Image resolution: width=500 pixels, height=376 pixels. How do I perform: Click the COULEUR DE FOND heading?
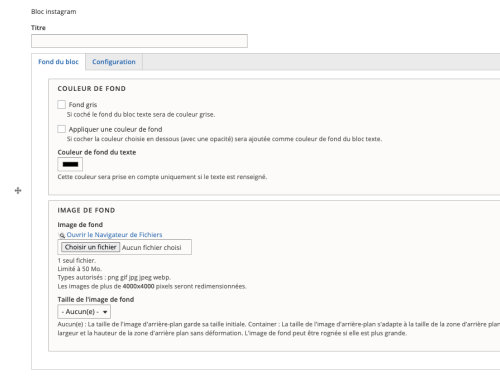pos(92,89)
